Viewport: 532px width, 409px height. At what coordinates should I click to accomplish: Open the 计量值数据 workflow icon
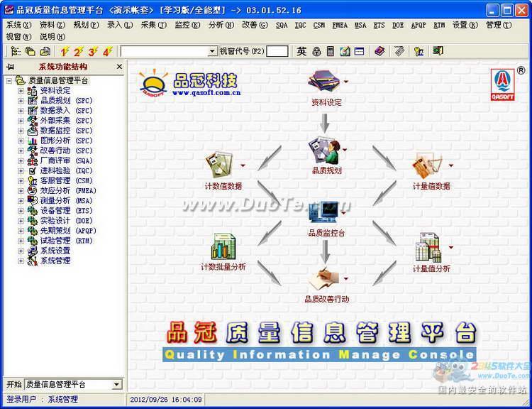[x=428, y=165]
